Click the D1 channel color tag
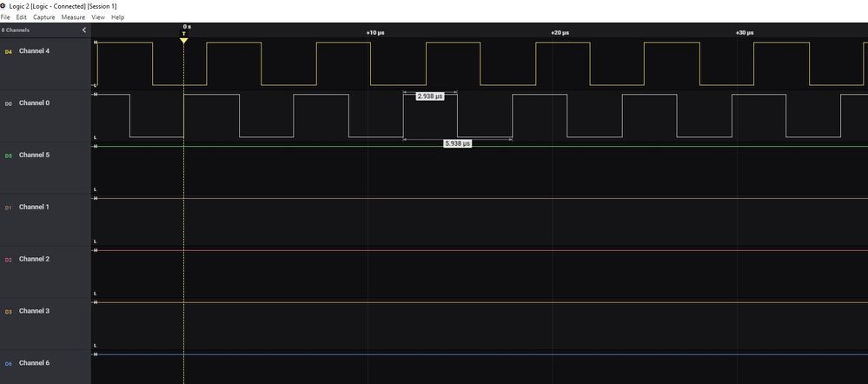Image resolution: width=868 pixels, height=384 pixels. [x=8, y=208]
